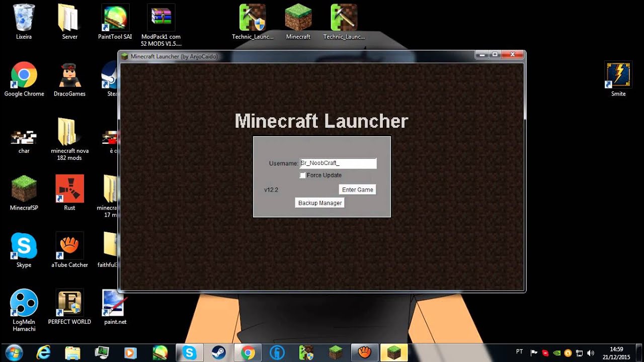
Task: Launch the Smite desktop shortcut
Action: (x=618, y=79)
